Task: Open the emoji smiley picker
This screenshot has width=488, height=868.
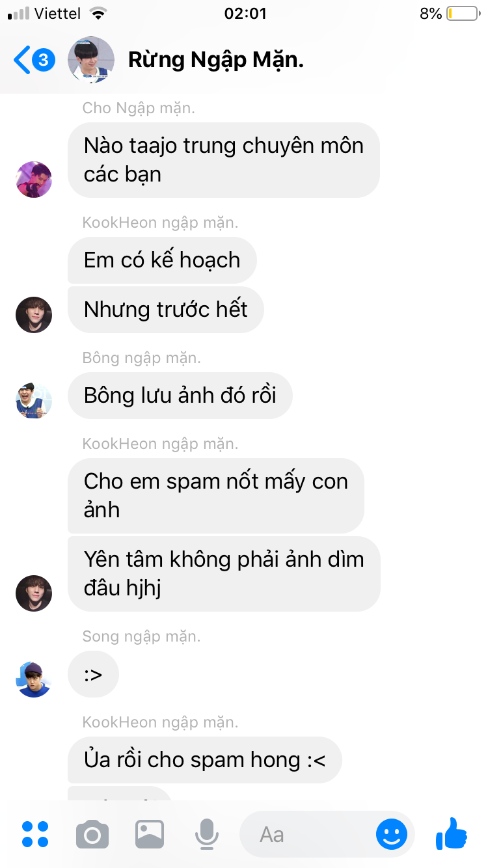Action: pyautogui.click(x=392, y=834)
